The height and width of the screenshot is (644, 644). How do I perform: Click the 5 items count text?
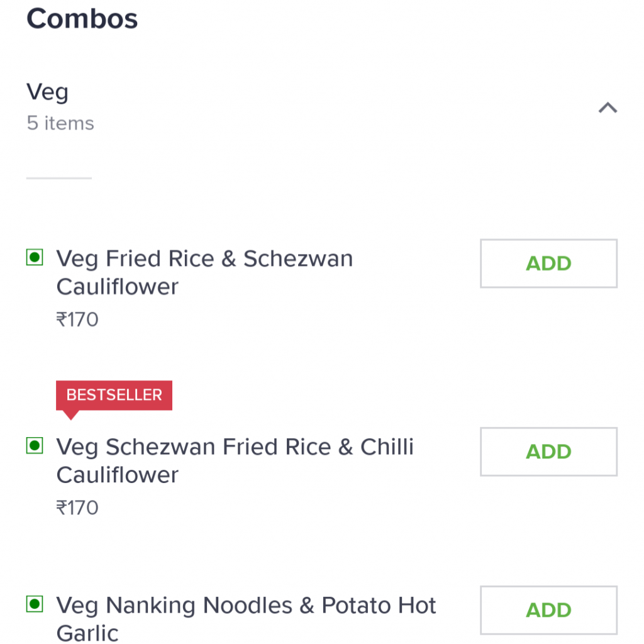coord(60,123)
